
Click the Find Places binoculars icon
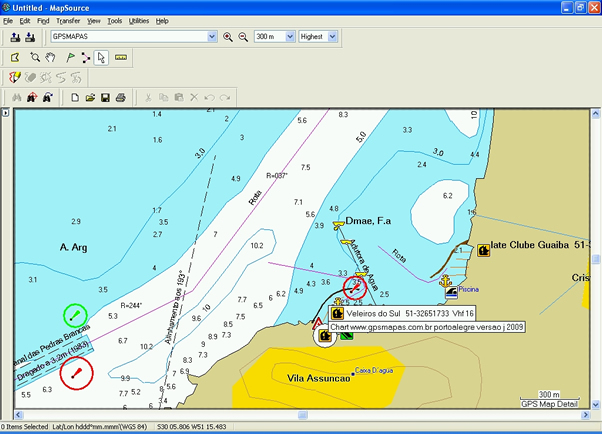coord(15,97)
